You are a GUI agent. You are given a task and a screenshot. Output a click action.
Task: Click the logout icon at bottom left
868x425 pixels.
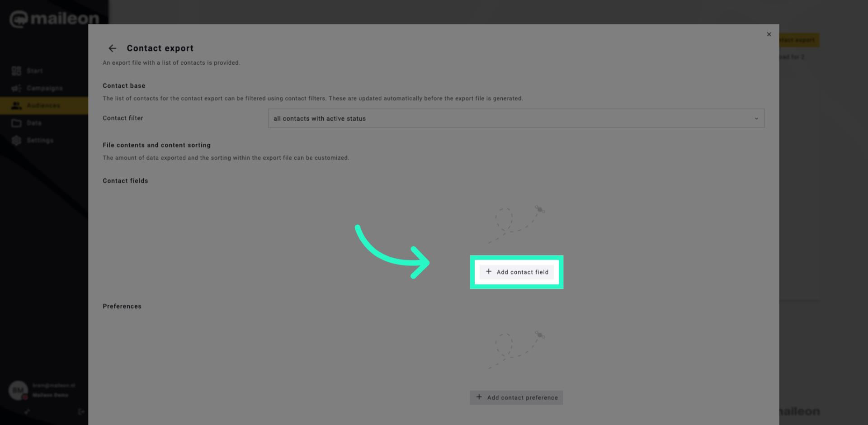(x=82, y=411)
